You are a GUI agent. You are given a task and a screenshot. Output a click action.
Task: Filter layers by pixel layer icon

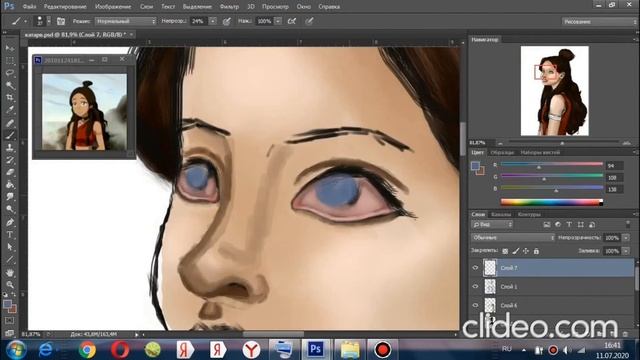click(547, 224)
